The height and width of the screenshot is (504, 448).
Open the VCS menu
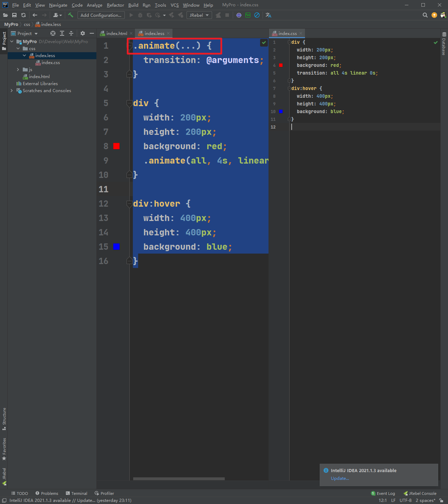(x=175, y=5)
